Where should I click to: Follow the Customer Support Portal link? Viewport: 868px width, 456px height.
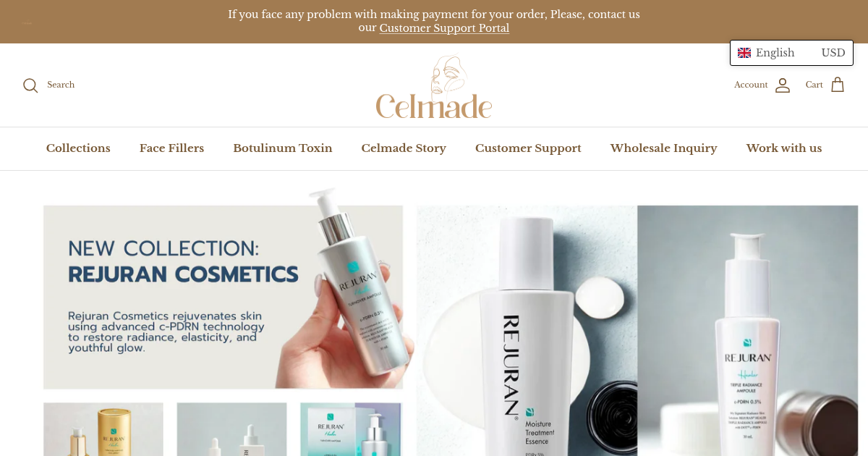coord(444,28)
